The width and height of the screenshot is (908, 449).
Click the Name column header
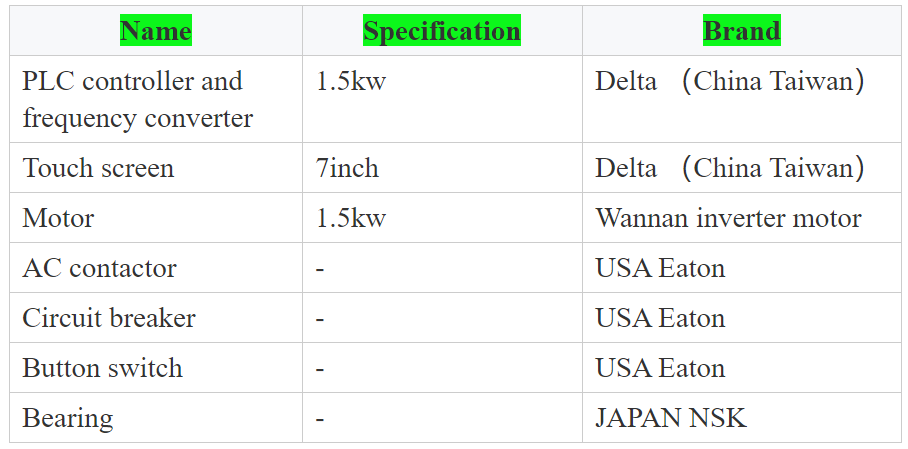pyautogui.click(x=156, y=31)
